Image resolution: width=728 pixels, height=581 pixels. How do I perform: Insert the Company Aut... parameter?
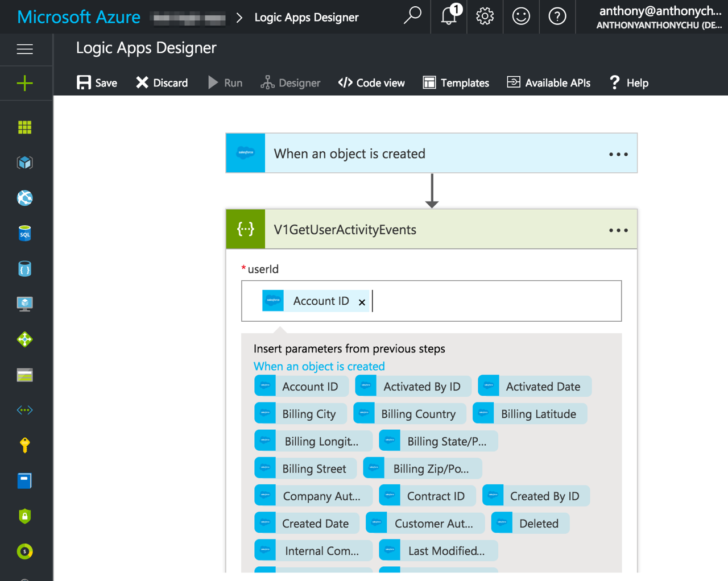click(313, 495)
